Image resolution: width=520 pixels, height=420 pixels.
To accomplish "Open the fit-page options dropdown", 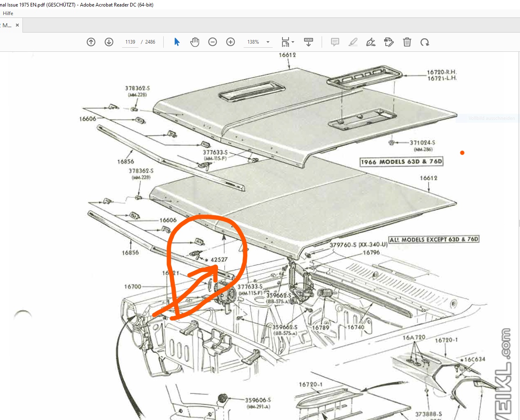I will click(288, 42).
